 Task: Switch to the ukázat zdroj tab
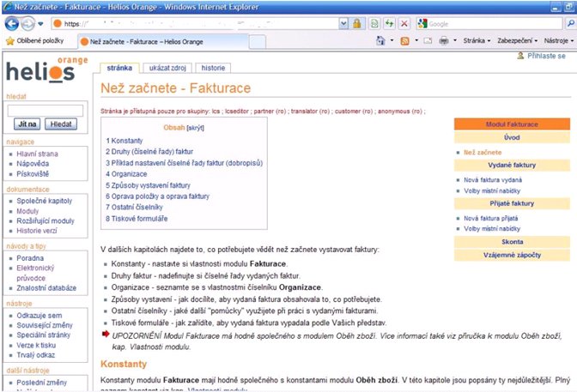click(167, 68)
